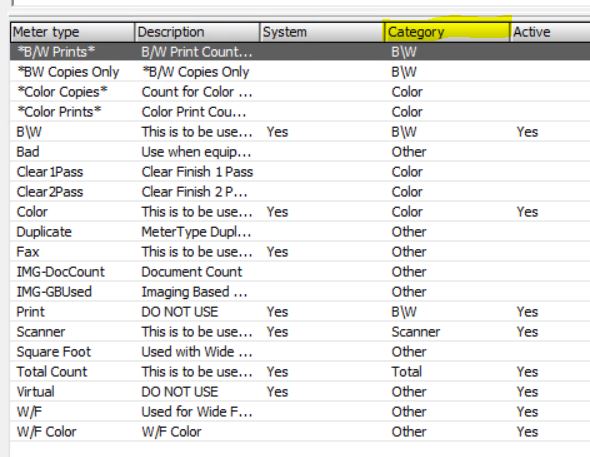
Task: Click the Description column header
Action: coord(197,32)
